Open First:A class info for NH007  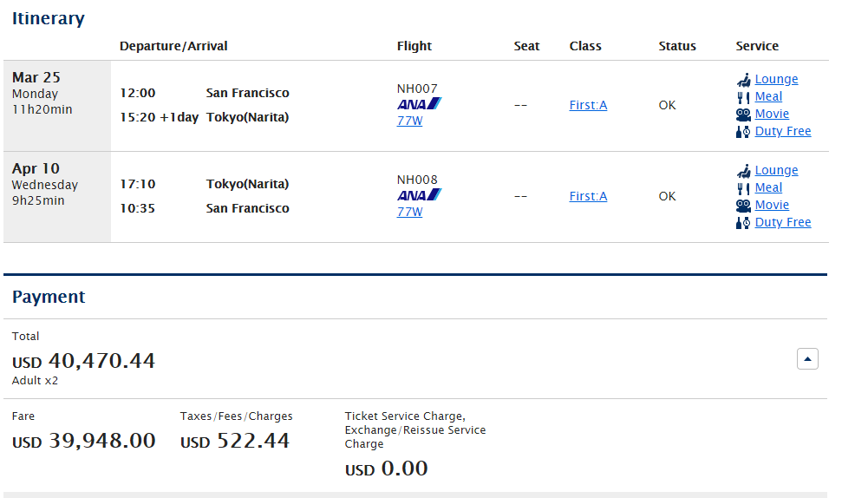[588, 105]
